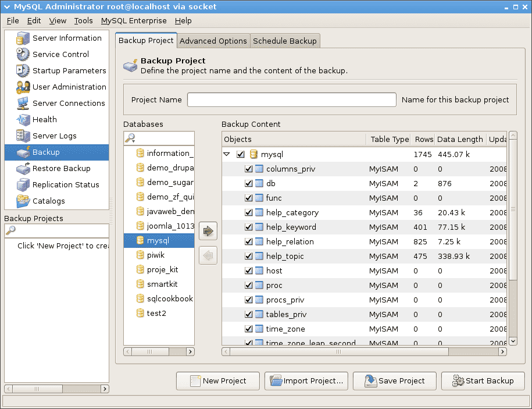Click the Import Project... button

(306, 381)
